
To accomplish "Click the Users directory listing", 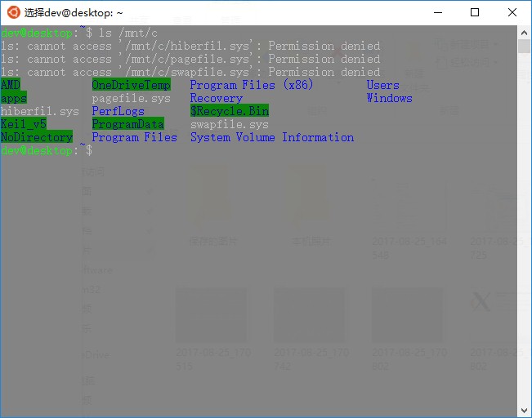I will click(382, 85).
